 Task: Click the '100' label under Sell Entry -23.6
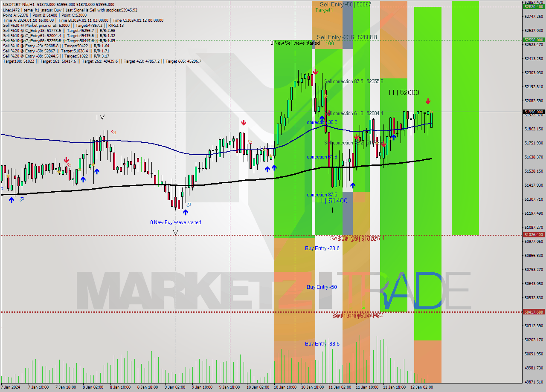pyautogui.click(x=330, y=43)
